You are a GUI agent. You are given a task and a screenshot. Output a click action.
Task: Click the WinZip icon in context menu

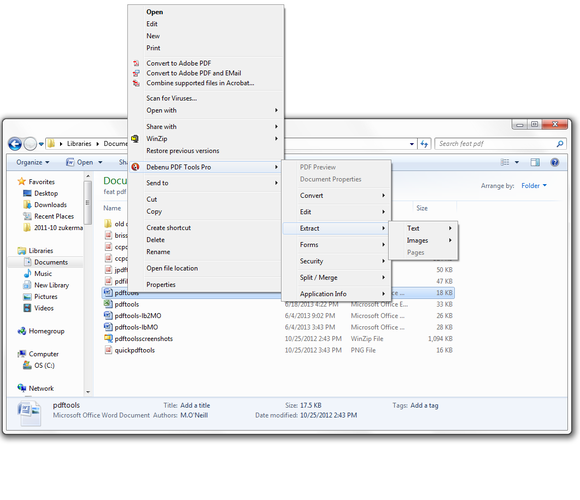[135, 139]
